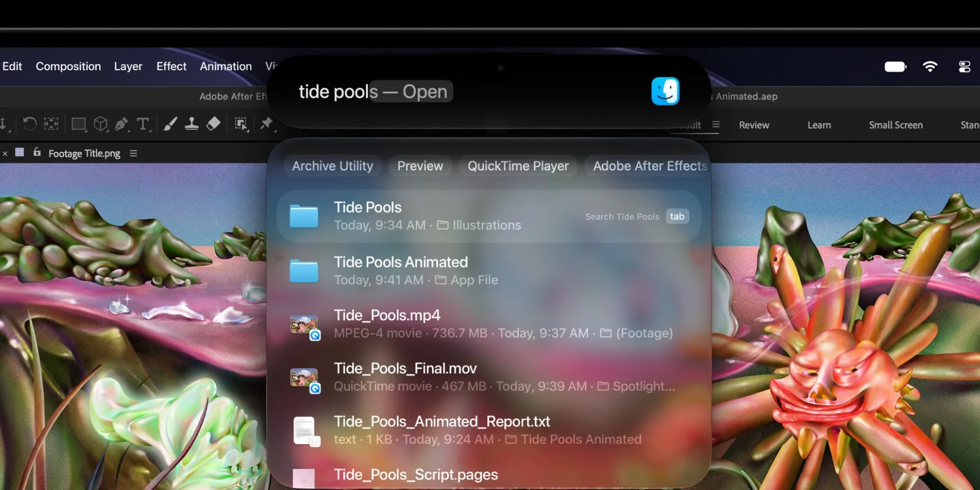Select the Tide_Pools_Final.mov result

tap(489, 377)
